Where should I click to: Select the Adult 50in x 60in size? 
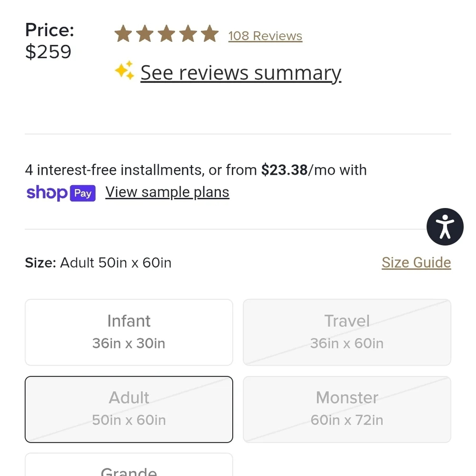click(x=129, y=409)
